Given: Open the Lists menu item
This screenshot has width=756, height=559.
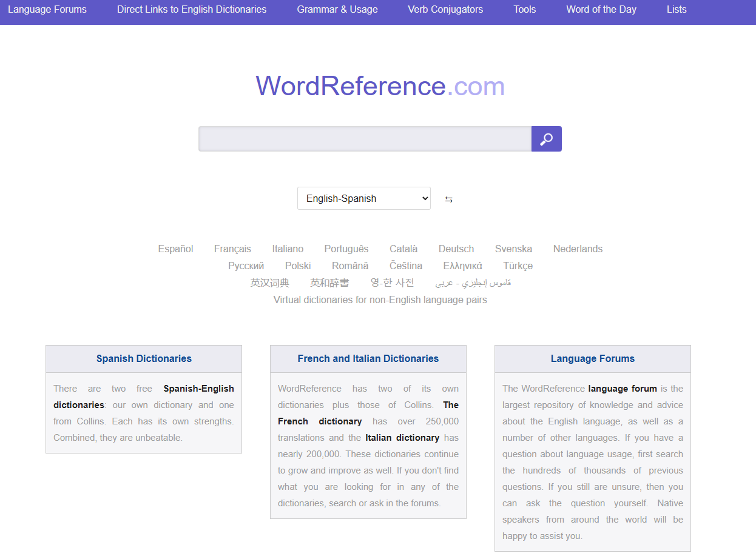Looking at the screenshot, I should pos(677,10).
